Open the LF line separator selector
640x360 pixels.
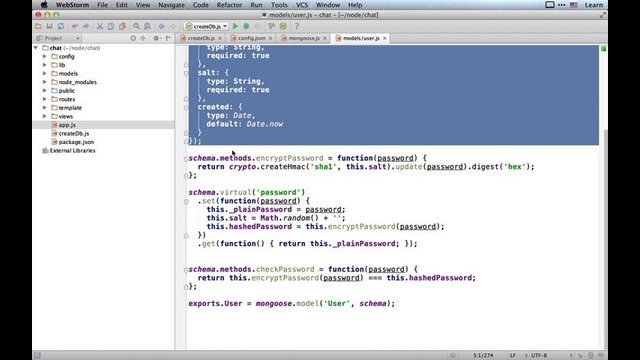[x=518, y=356]
